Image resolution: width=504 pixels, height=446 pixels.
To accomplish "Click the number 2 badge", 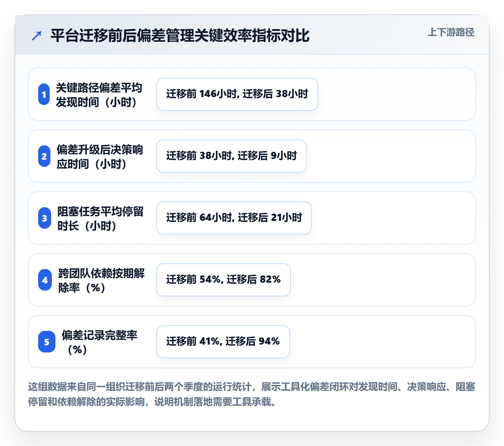I will click(44, 156).
